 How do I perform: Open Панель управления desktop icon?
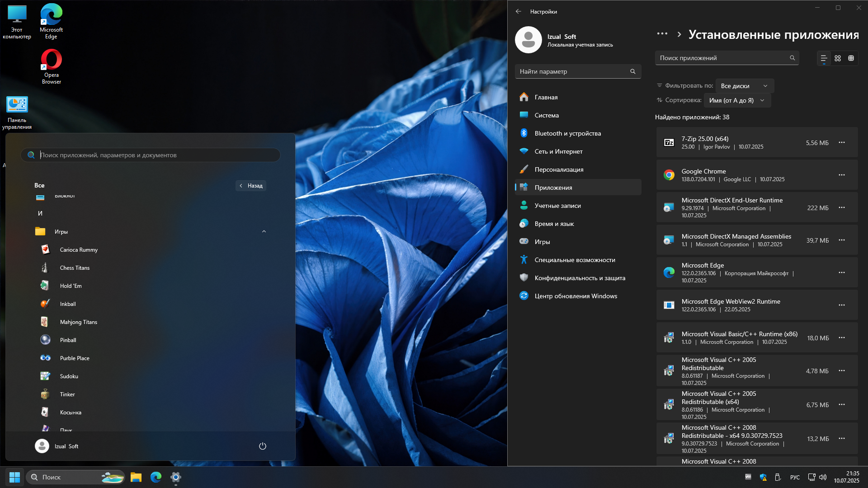[x=17, y=113]
